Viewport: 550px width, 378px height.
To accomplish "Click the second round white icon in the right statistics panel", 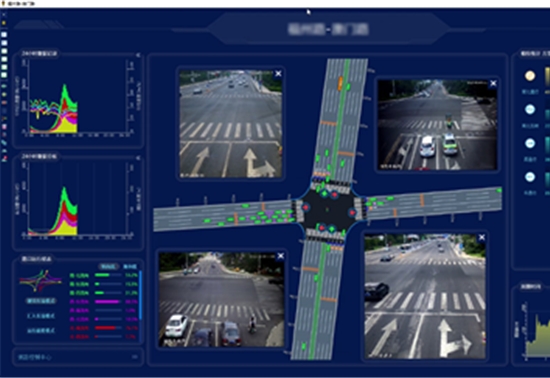I will point(530,109).
